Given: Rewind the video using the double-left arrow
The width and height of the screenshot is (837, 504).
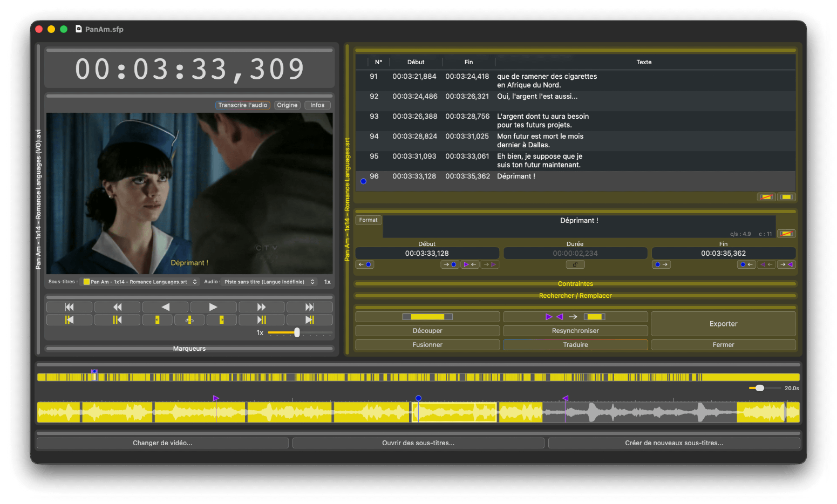Looking at the screenshot, I should [117, 307].
